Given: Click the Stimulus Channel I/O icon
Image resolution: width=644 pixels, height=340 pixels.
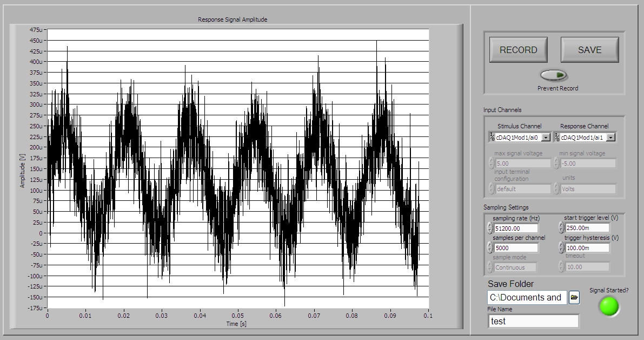Looking at the screenshot, I should pyautogui.click(x=492, y=138).
